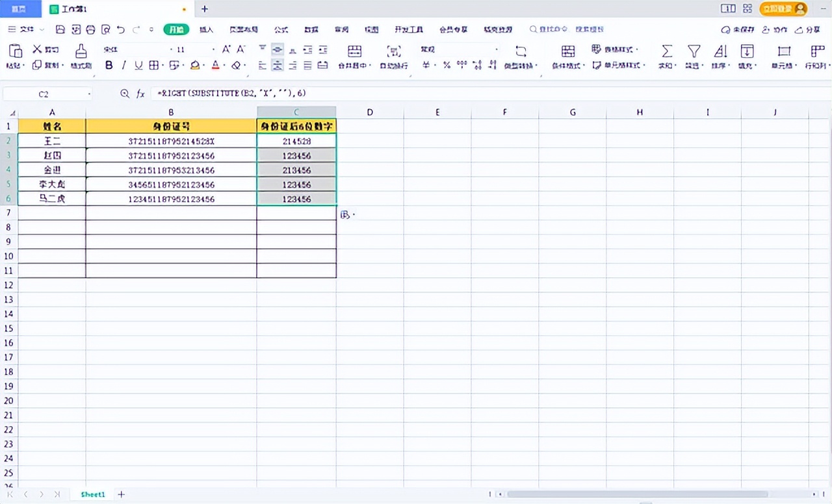This screenshot has width=832, height=504.
Task: Toggle Bold formatting
Action: (109, 65)
